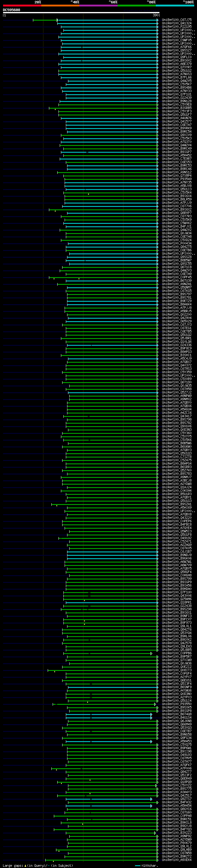This screenshot has height=868, width=197.
Task: Open hit UniRef100_Q6EUS1
Action: tap(177, 680)
